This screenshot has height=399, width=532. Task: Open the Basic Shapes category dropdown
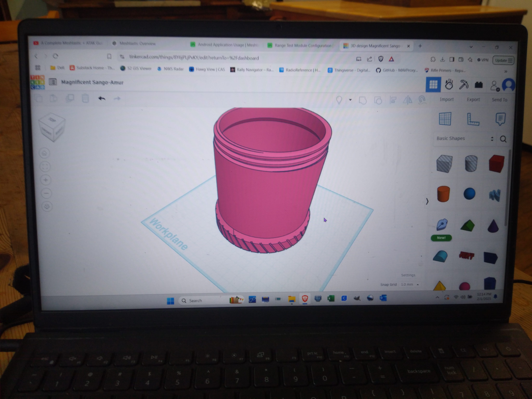click(x=465, y=139)
